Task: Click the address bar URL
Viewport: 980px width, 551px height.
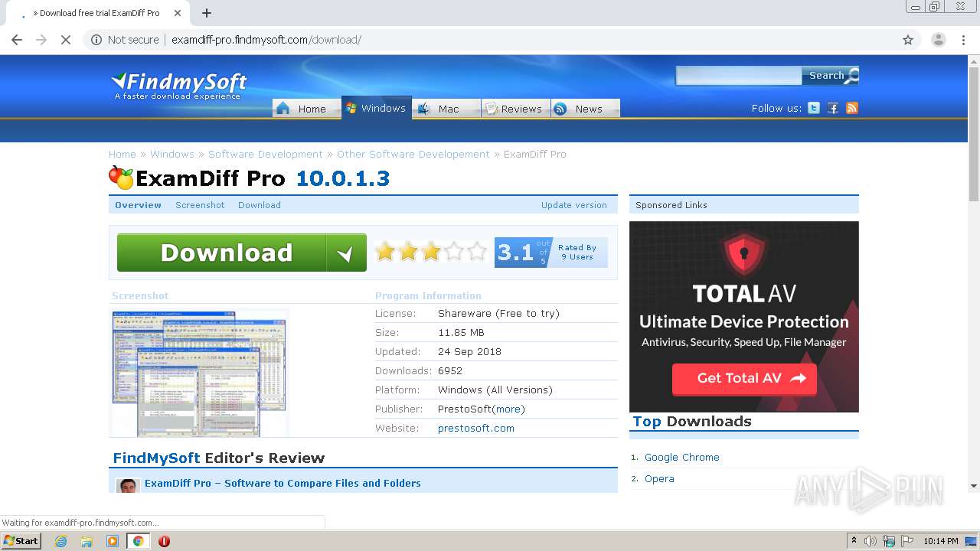Action: 266,40
